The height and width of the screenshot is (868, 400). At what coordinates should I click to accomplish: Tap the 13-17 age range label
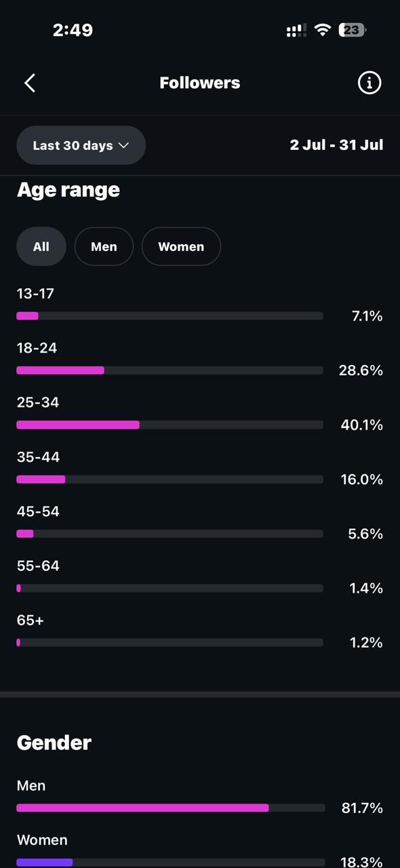35,294
